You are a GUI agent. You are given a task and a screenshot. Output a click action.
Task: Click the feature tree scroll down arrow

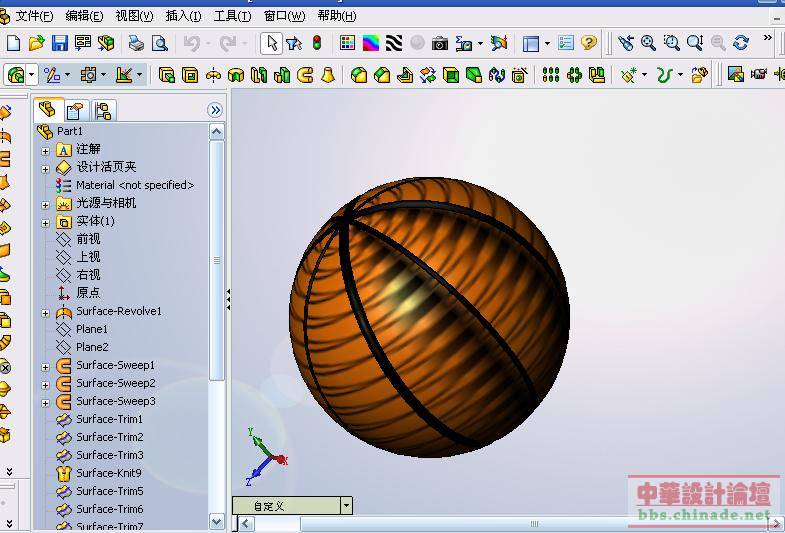[217, 521]
